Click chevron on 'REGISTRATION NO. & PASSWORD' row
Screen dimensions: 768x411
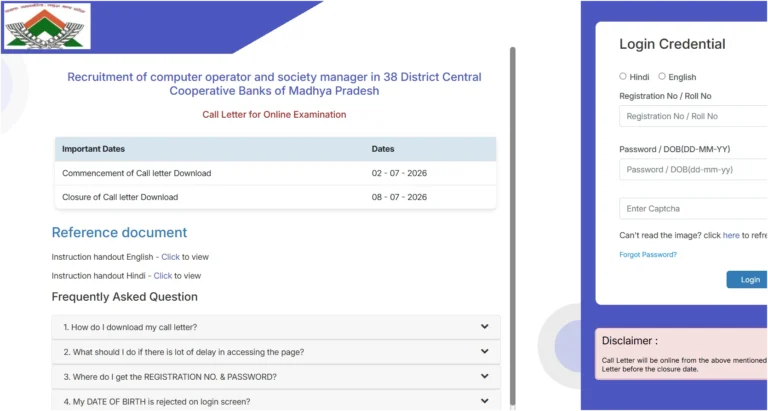click(x=484, y=376)
